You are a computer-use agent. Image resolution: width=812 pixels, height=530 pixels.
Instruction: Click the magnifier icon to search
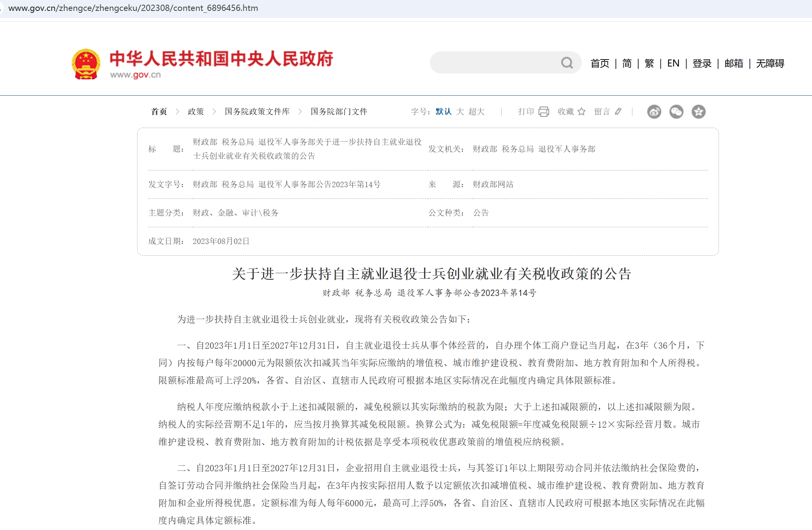[567, 63]
